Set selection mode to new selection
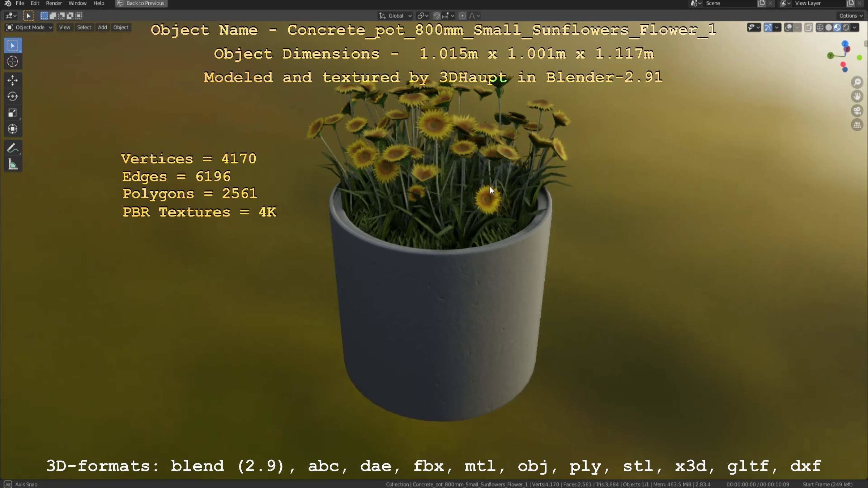This screenshot has width=868, height=488. coord(44,16)
